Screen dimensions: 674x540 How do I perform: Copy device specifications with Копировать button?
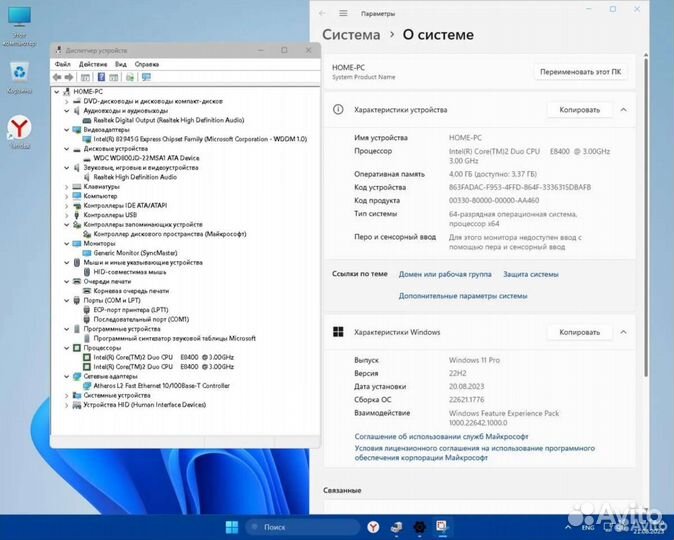tap(579, 110)
